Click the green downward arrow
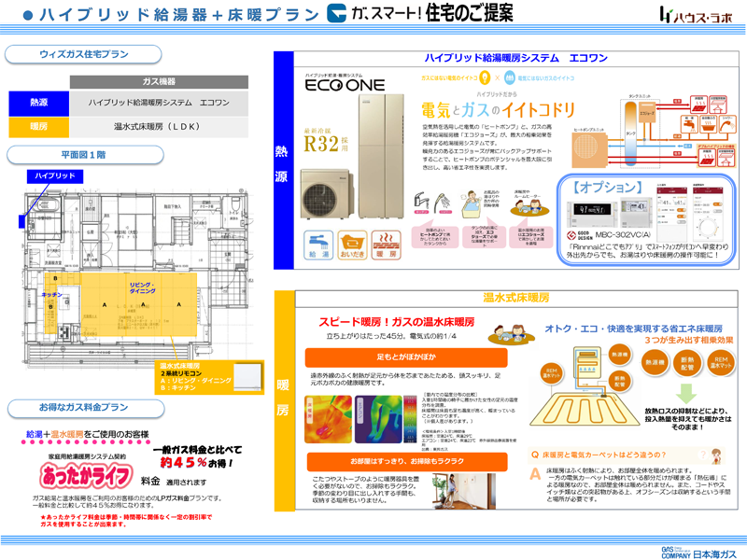 (x=686, y=393)
